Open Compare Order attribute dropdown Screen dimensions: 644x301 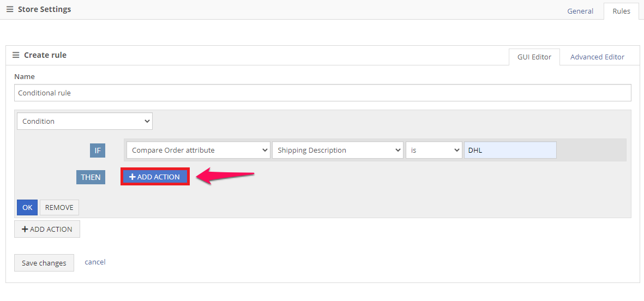(x=198, y=150)
